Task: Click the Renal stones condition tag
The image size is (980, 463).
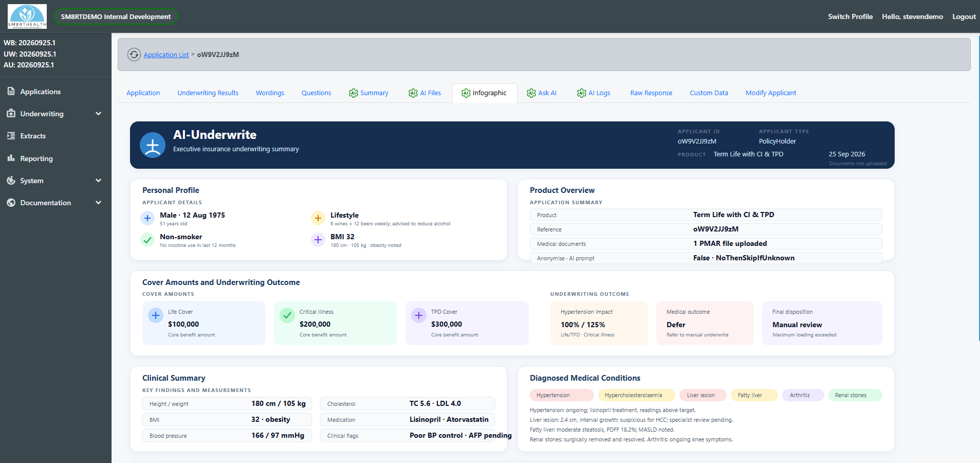Action: (x=855, y=395)
